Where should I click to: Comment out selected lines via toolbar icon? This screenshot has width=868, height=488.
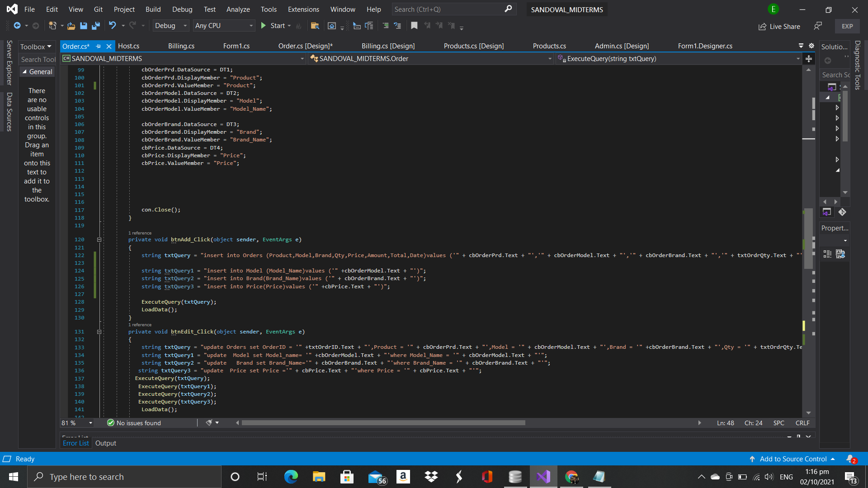386,26
